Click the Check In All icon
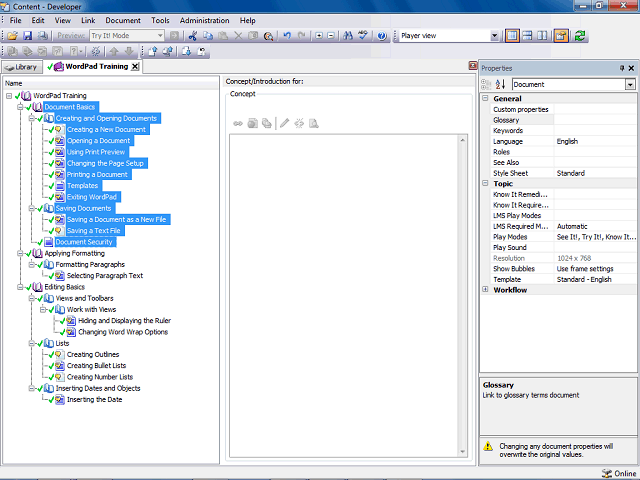 pos(167,51)
